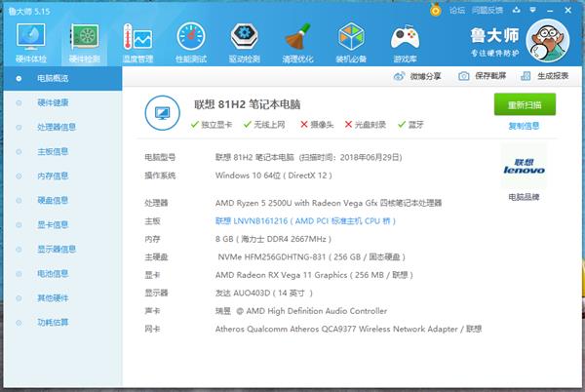
Task: Open 功耗估算 power estimate in sidebar
Action: [x=53, y=322]
